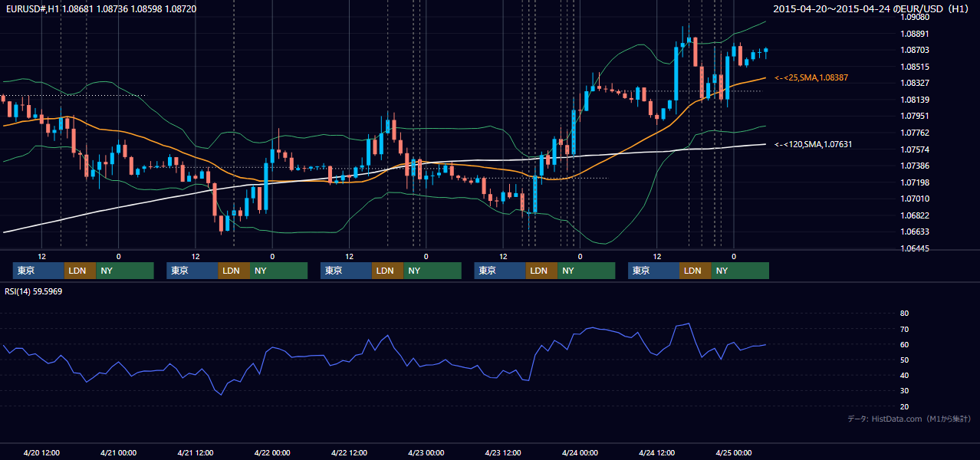This screenshot has width=980, height=460.
Task: Open the HistData.com data source credit
Action: pyautogui.click(x=909, y=419)
